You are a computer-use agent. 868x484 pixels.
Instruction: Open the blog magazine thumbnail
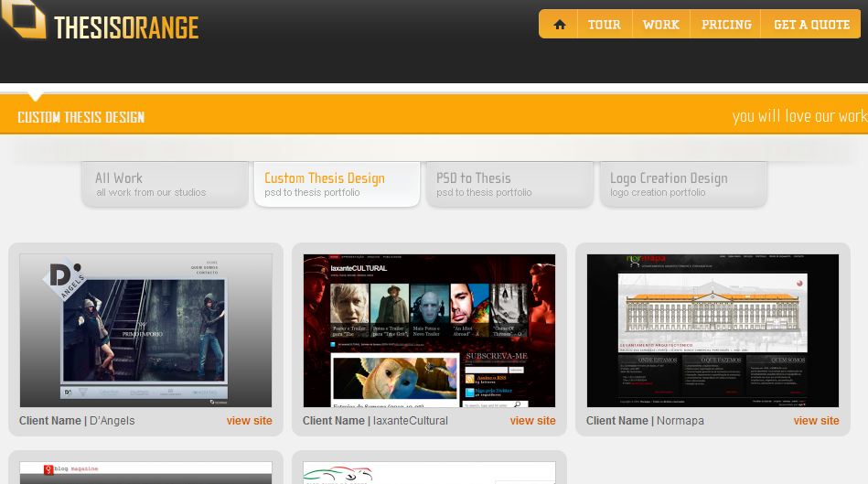[145, 473]
